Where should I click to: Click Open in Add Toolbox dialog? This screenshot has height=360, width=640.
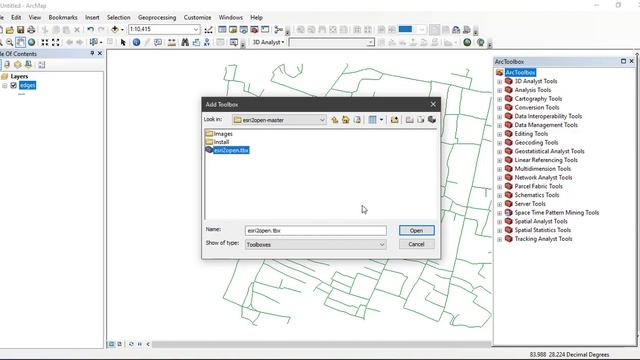tap(416, 231)
